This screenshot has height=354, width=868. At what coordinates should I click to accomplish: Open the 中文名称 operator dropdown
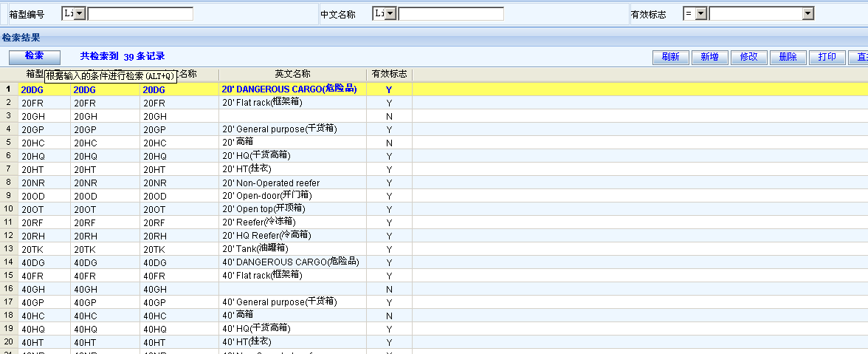pos(390,14)
